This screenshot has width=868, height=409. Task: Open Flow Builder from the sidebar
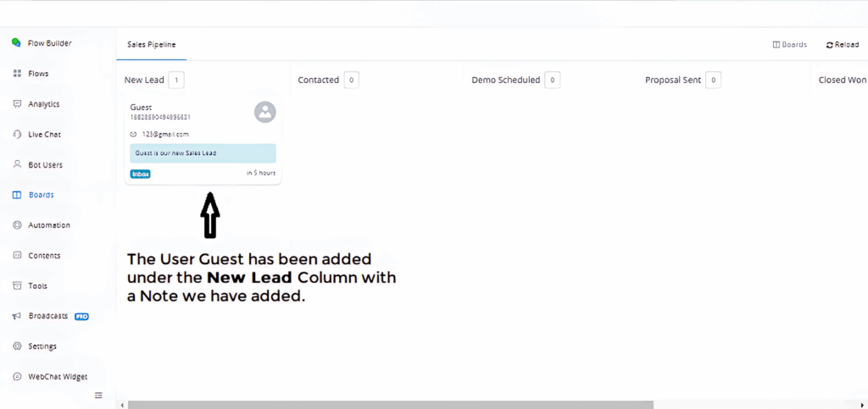coord(49,43)
